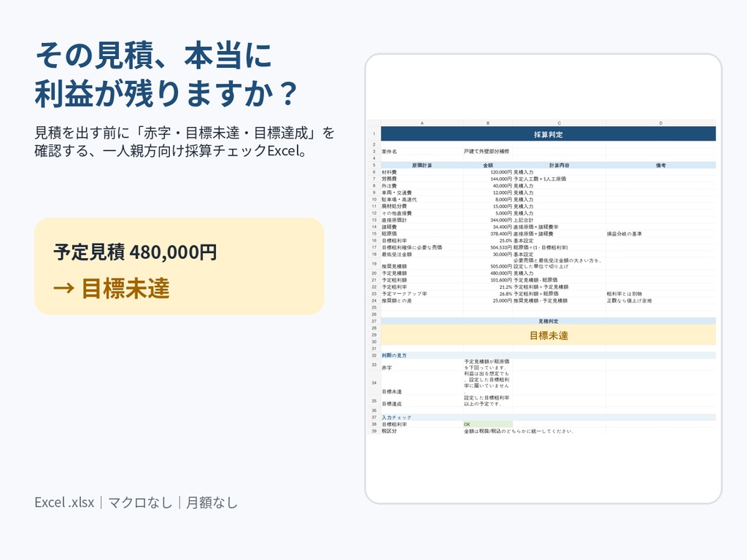Click the 備考 column heading
Viewport: 747px width, 560px height.
click(x=660, y=166)
